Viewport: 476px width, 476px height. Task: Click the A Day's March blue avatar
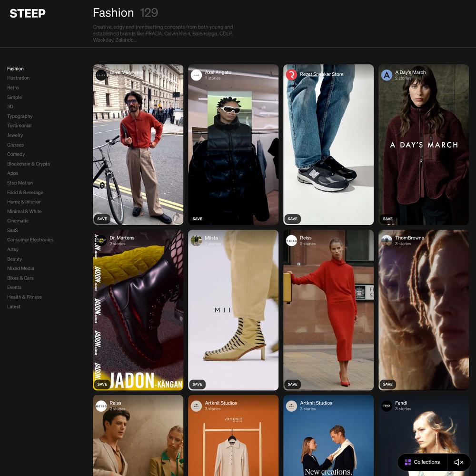click(387, 75)
